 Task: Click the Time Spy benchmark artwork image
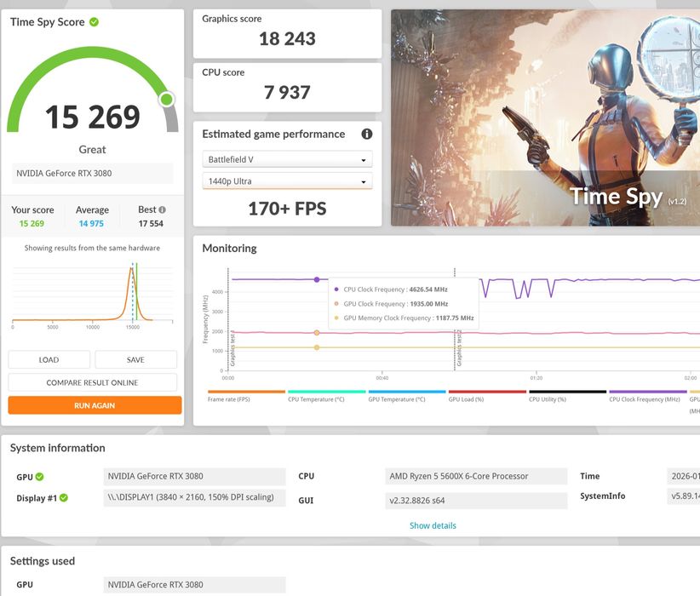pyautogui.click(x=546, y=117)
